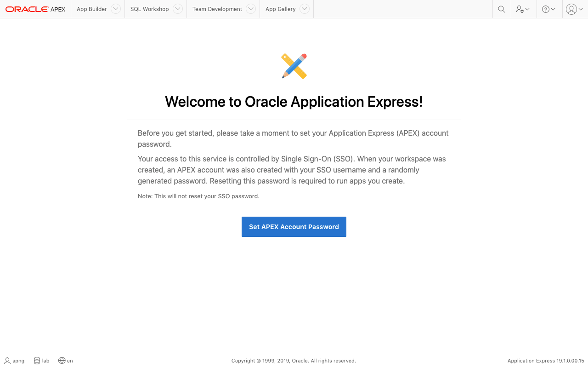
Task: Expand the SQL Workshop dropdown arrow
Action: coord(178,9)
